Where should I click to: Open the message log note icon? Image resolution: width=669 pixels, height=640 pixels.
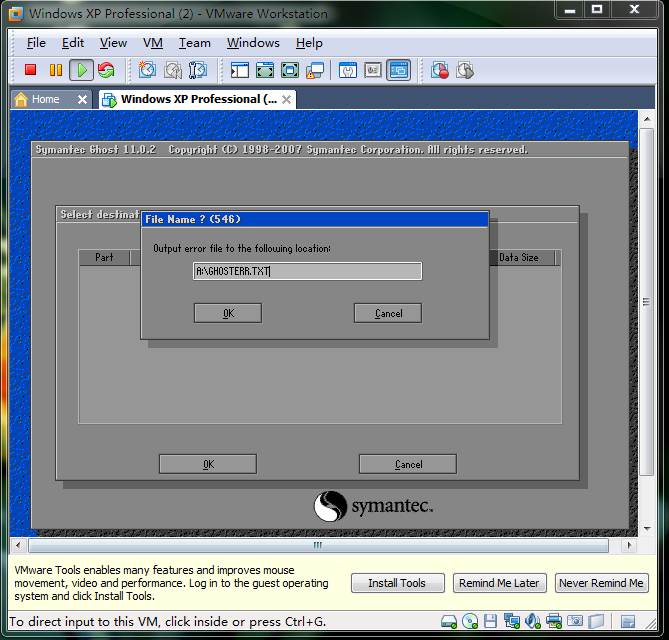coord(628,622)
